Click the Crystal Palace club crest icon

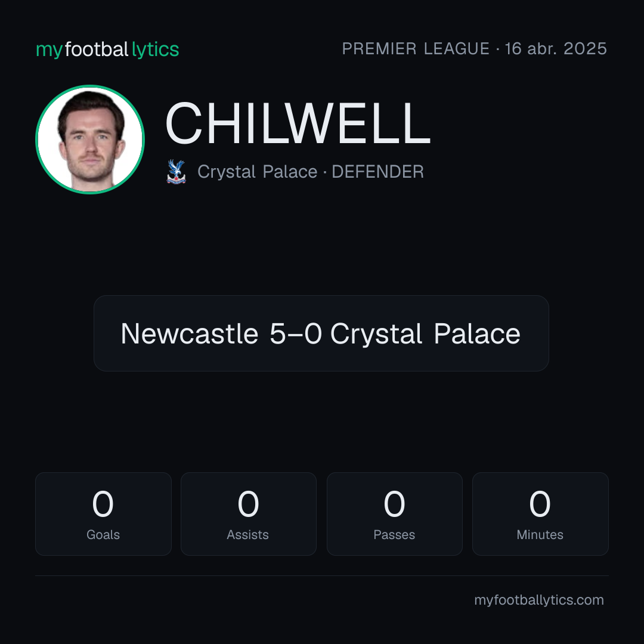[176, 172]
